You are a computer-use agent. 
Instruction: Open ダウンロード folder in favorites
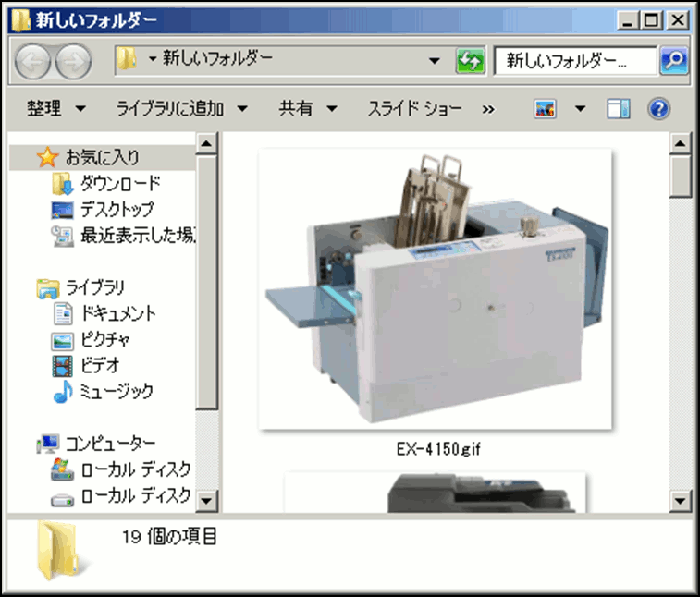click(x=119, y=184)
